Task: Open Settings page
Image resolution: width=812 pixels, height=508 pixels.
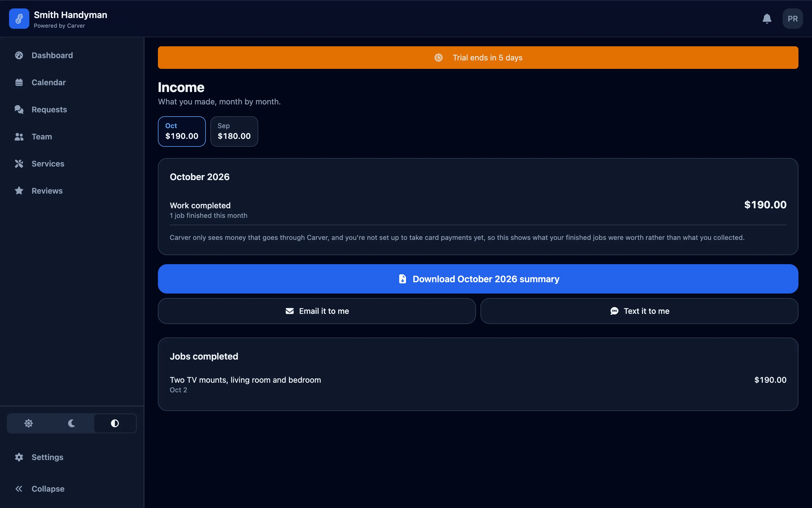Action: [72, 457]
